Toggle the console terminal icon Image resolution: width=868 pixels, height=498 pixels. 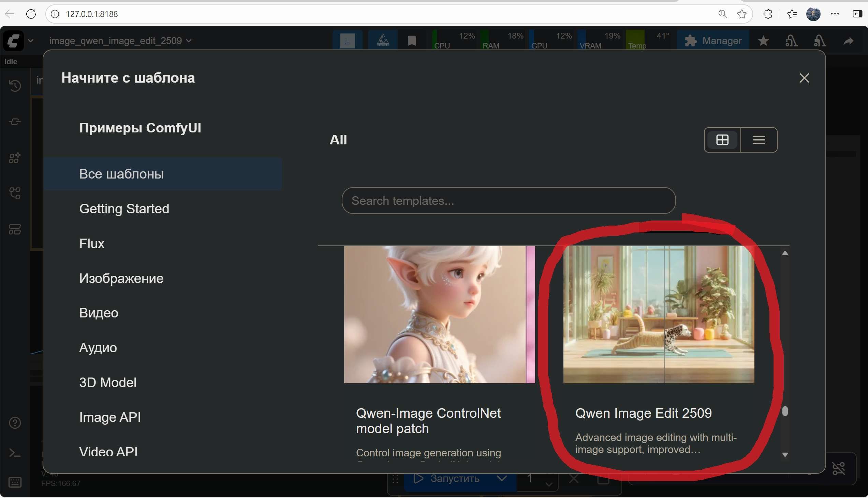pyautogui.click(x=15, y=453)
